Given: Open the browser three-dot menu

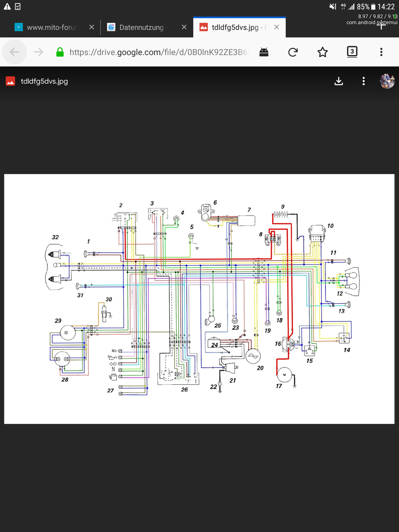Looking at the screenshot, I should coord(381,52).
